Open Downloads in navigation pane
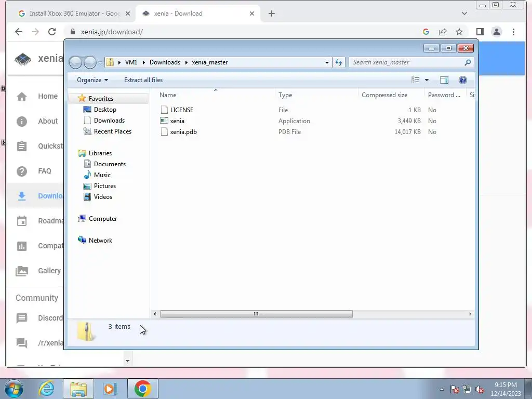 pyautogui.click(x=109, y=121)
